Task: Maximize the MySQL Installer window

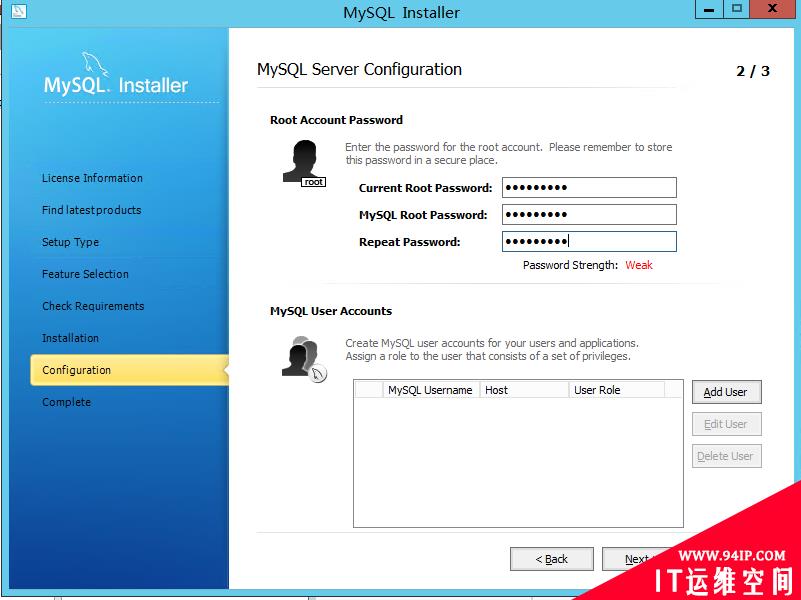Action: [736, 9]
